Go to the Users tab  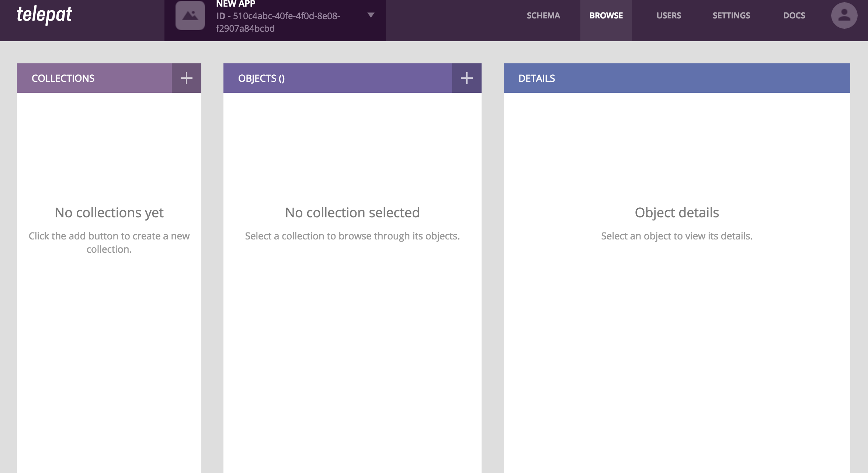pos(669,15)
